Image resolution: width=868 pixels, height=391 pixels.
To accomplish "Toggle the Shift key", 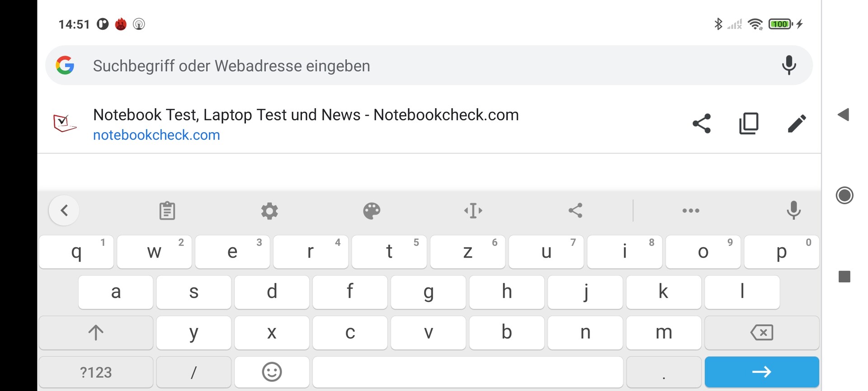I will point(96,333).
